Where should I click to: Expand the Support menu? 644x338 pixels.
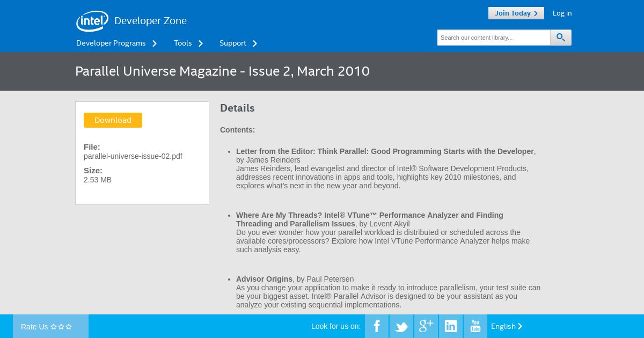[x=238, y=43]
